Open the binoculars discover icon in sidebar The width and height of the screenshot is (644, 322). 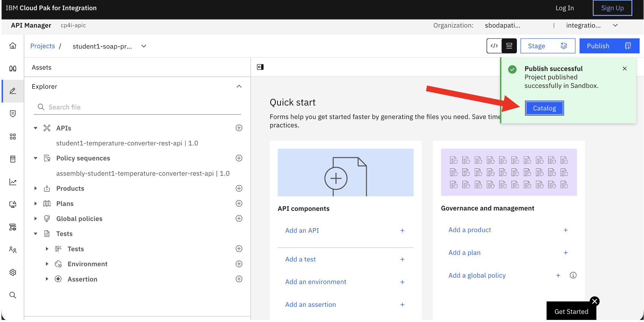point(13,69)
